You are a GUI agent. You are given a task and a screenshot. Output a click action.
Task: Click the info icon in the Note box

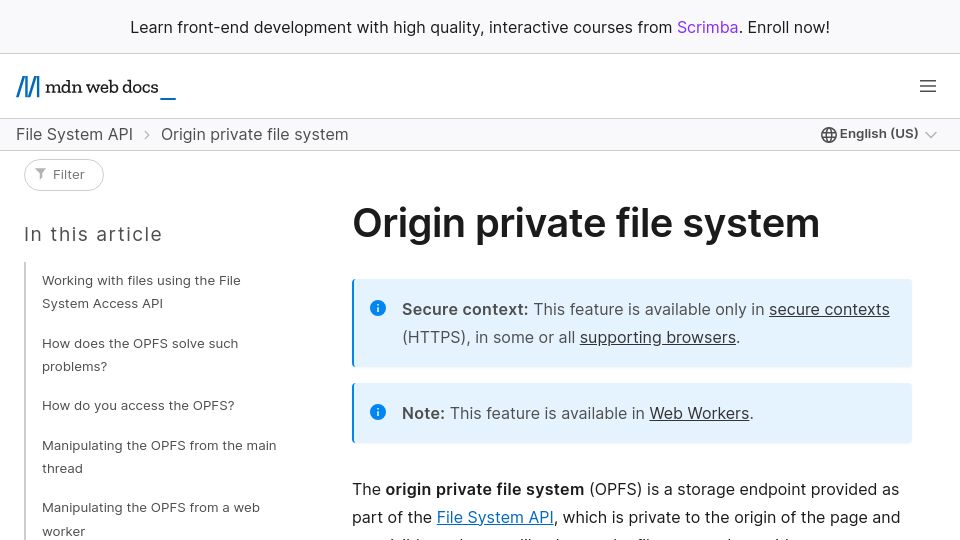[378, 412]
